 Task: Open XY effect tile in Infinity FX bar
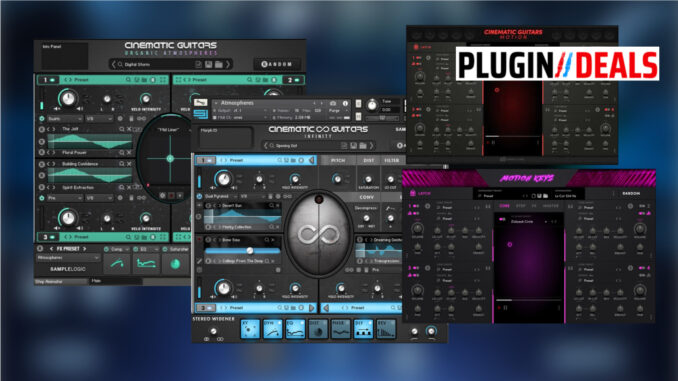(250, 329)
